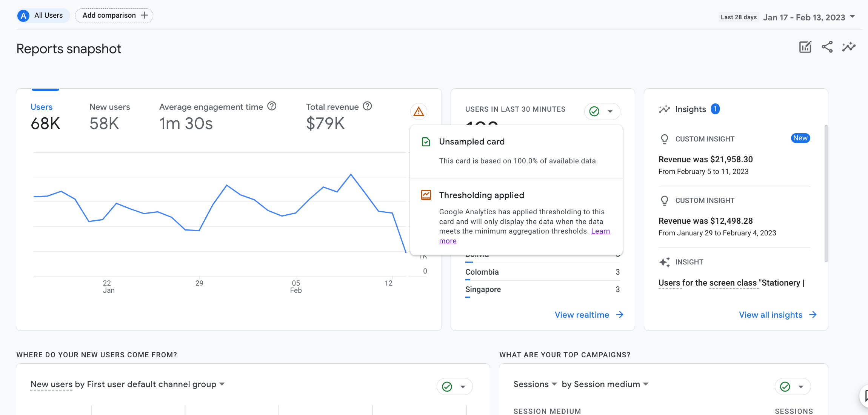This screenshot has height=415, width=868.
Task: Click green check status on campaigns card
Action: tap(785, 387)
